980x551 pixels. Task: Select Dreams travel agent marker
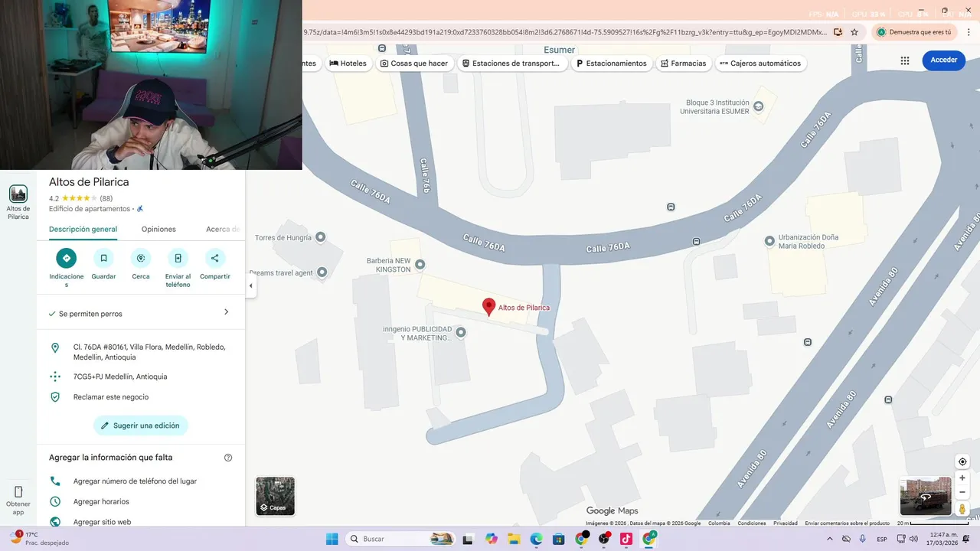pyautogui.click(x=322, y=272)
